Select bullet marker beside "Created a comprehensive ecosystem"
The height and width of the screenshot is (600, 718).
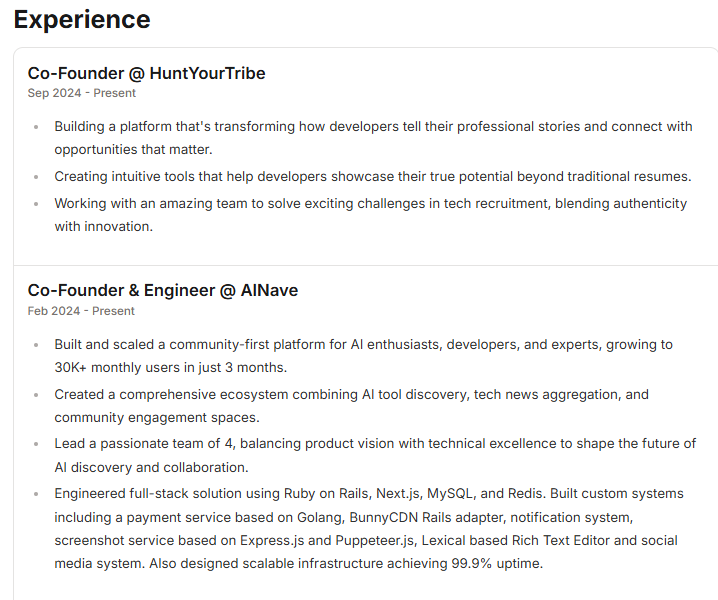click(x=37, y=395)
